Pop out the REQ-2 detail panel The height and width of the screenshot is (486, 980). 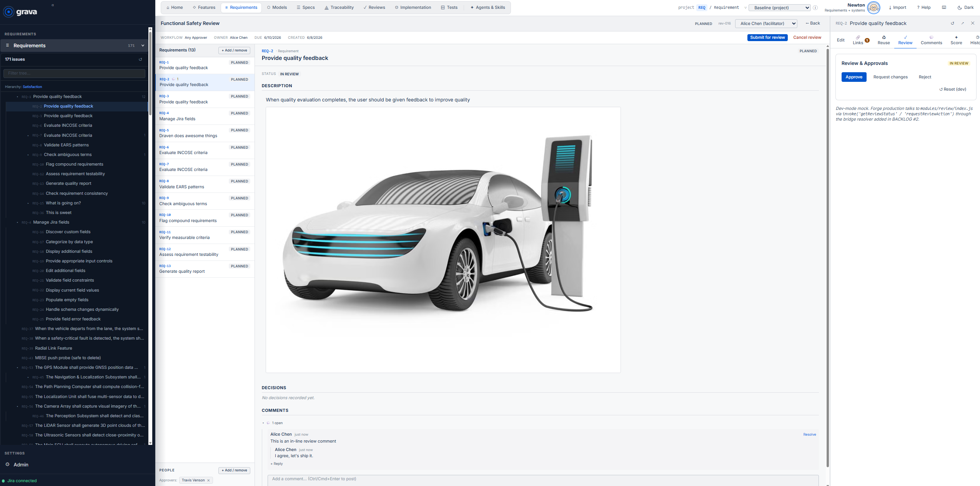pos(963,23)
